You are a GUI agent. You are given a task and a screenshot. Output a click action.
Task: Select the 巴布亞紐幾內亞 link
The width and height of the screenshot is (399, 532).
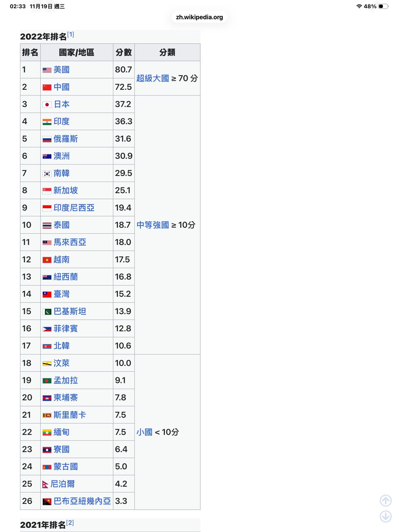point(82,501)
